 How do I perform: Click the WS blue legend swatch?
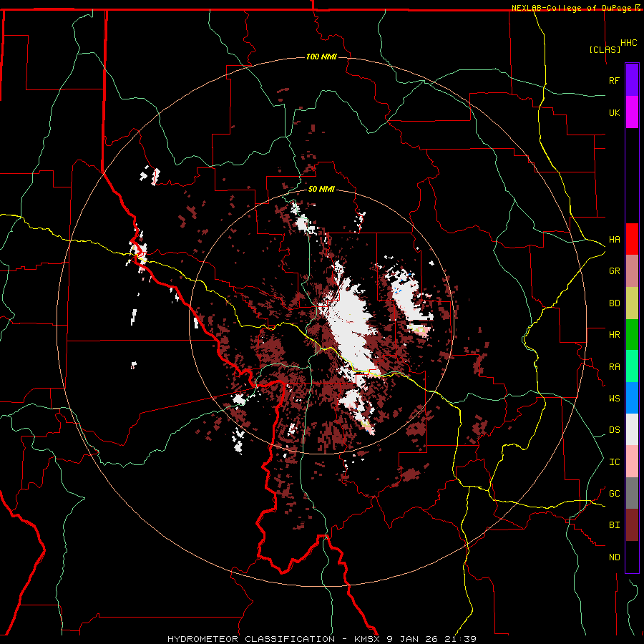click(632, 398)
